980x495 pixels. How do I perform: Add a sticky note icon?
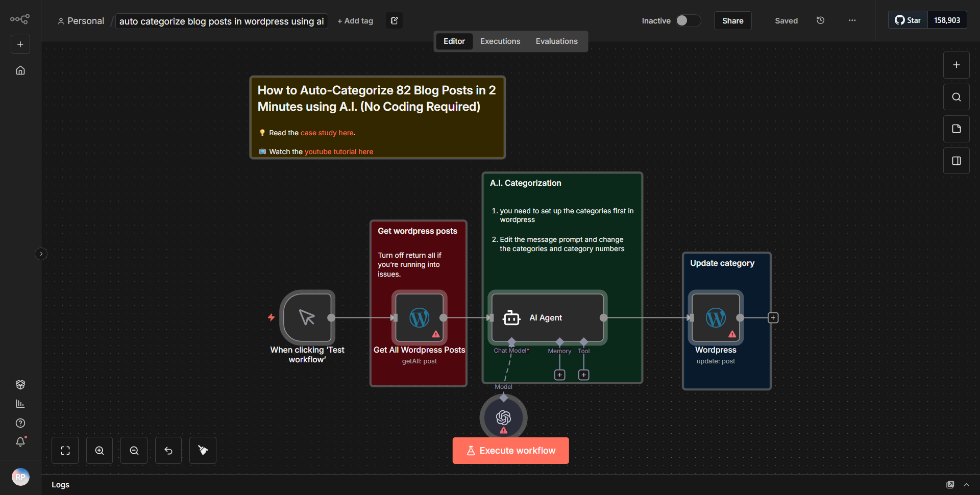tap(956, 129)
